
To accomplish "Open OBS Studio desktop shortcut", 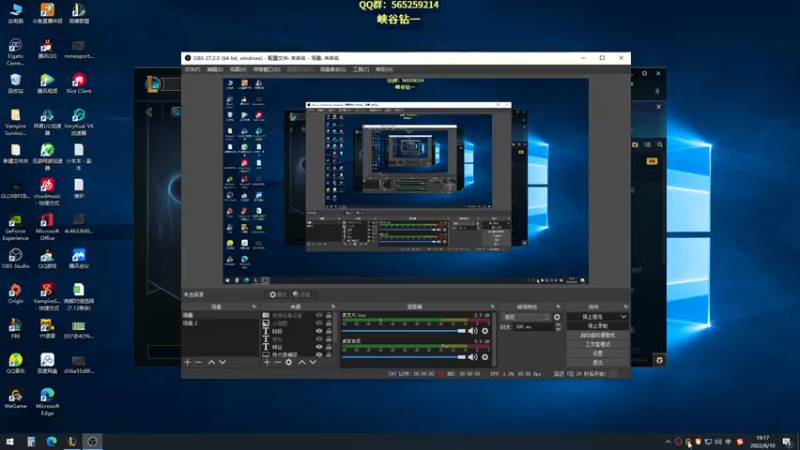I will (x=15, y=258).
